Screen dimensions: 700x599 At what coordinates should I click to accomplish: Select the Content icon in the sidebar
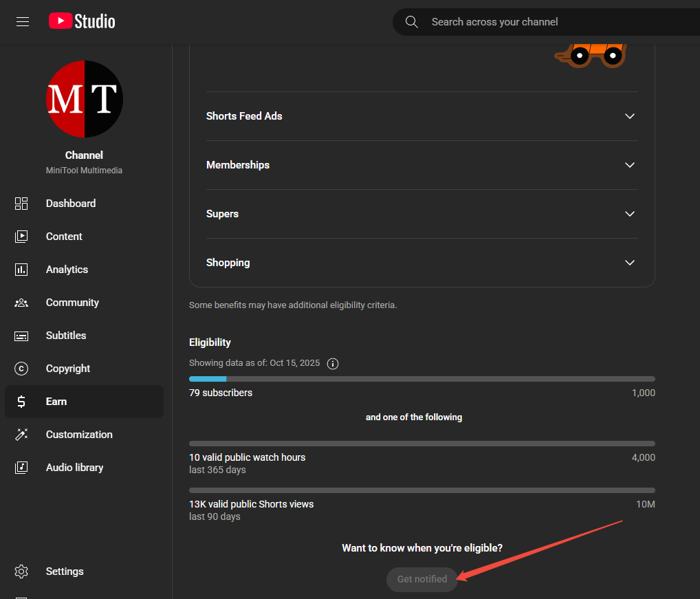click(x=21, y=236)
